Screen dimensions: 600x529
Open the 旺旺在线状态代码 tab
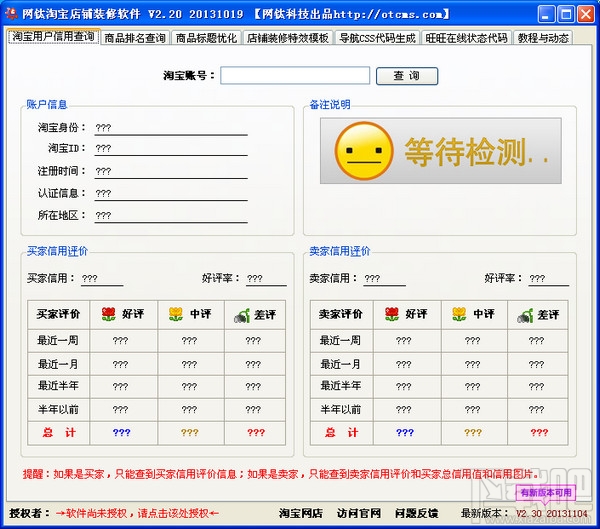pos(466,38)
